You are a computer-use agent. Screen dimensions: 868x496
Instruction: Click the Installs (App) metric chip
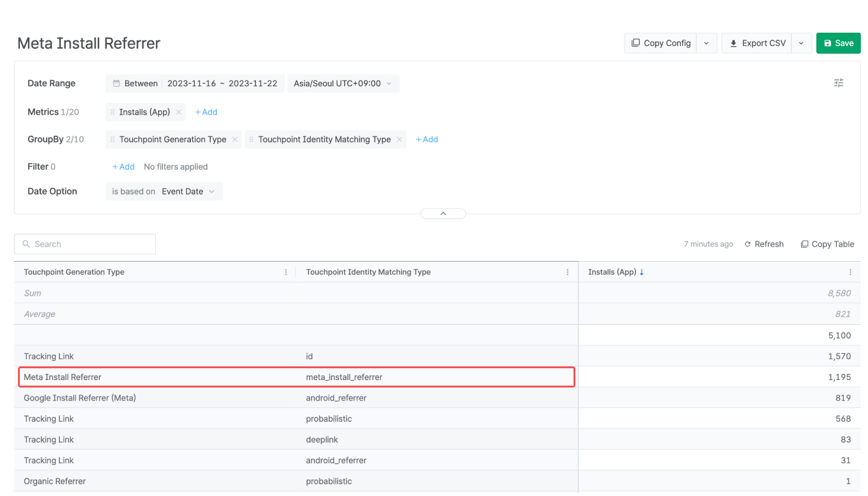coord(144,112)
